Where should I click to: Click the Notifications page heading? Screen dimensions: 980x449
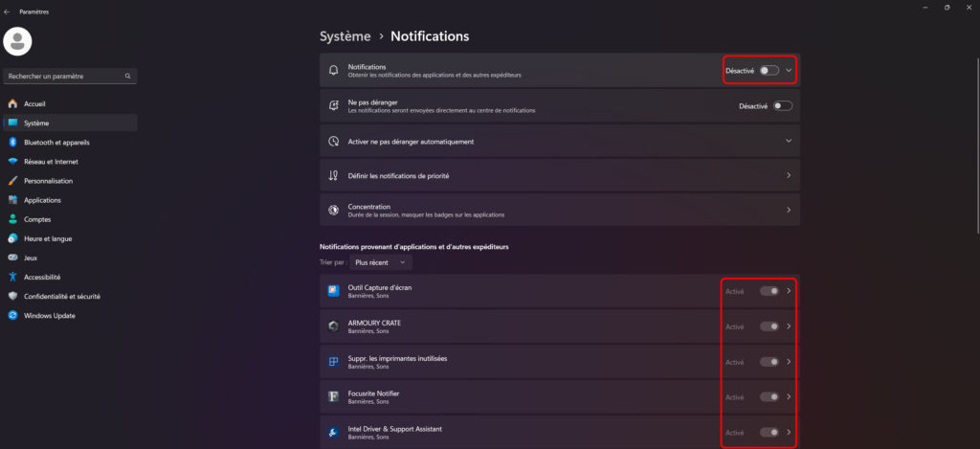tap(430, 36)
